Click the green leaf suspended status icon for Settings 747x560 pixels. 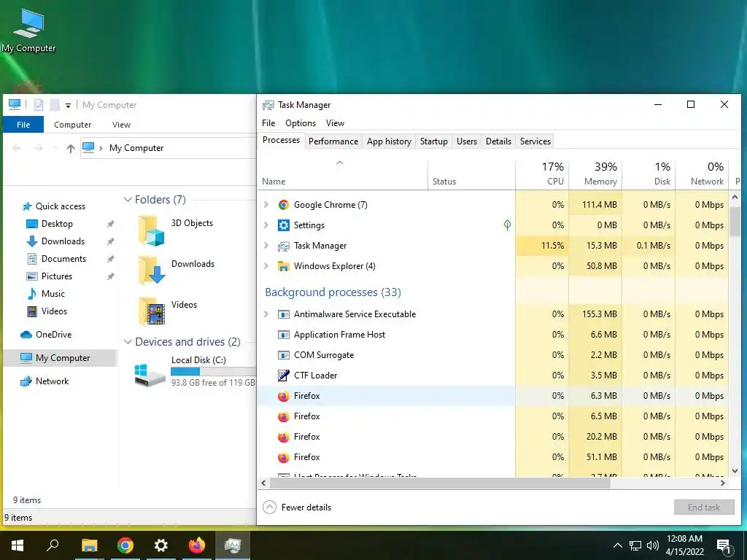pos(508,225)
